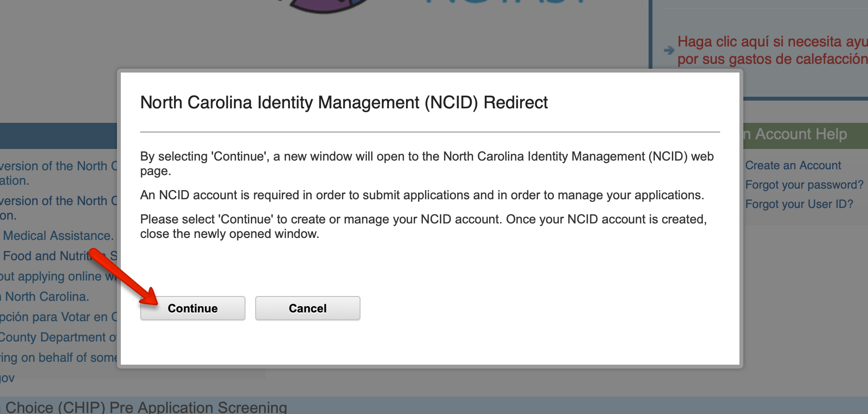Click the 'Forgot your password?' link
This screenshot has height=414, width=868.
point(804,185)
